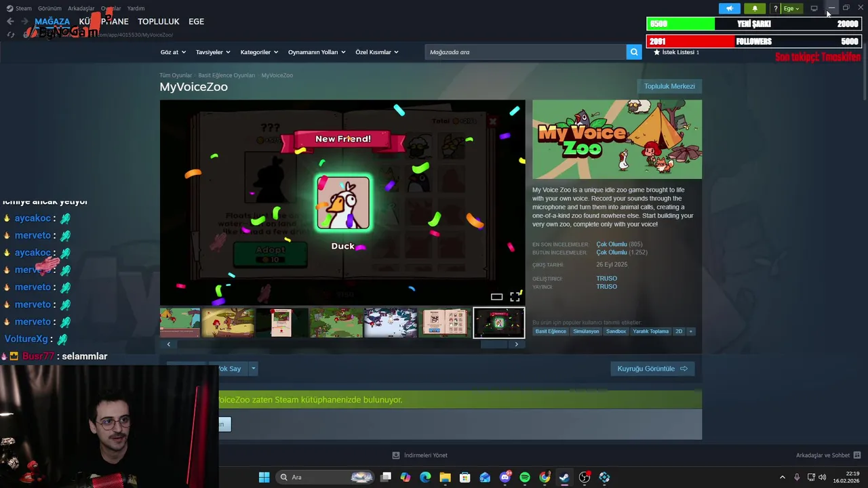This screenshot has width=868, height=488.
Task: Open the Yok Say dropdown arrow
Action: point(253,369)
